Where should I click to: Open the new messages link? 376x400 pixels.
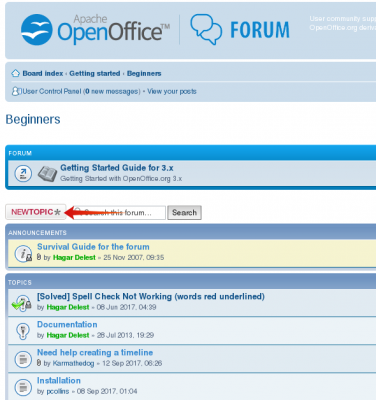112,91
